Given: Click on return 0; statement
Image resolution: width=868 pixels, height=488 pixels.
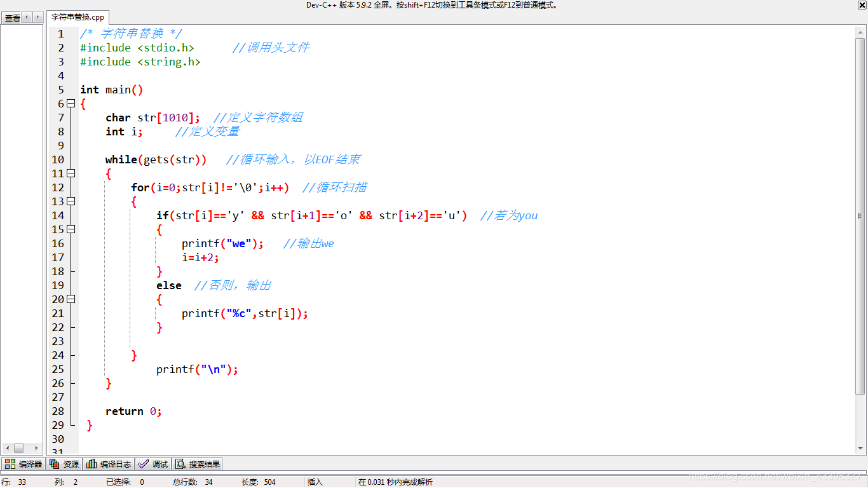Looking at the screenshot, I should click(134, 411).
